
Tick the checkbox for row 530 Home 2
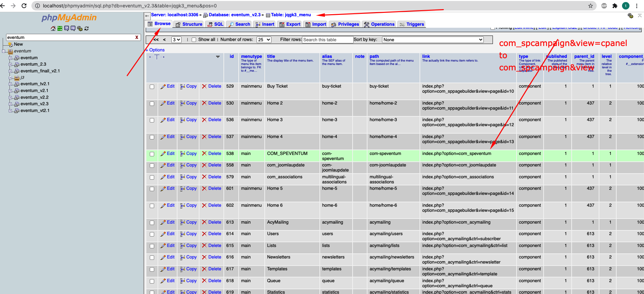[152, 104]
